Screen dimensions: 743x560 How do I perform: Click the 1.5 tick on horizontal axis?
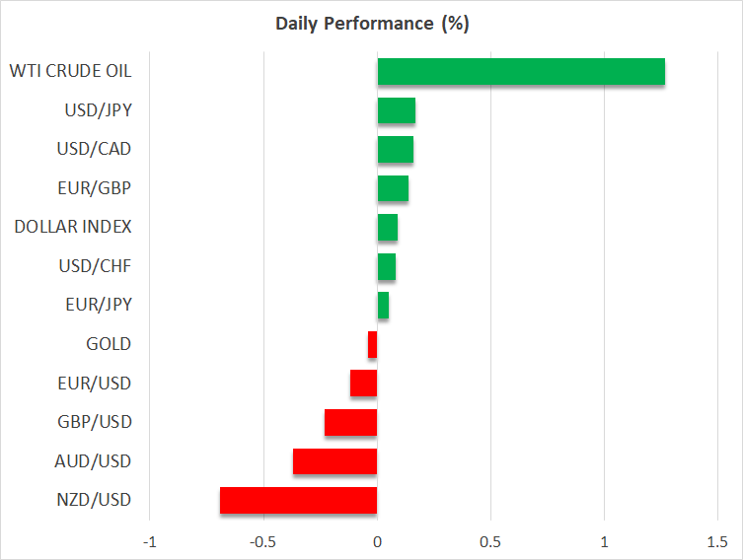[x=717, y=541]
